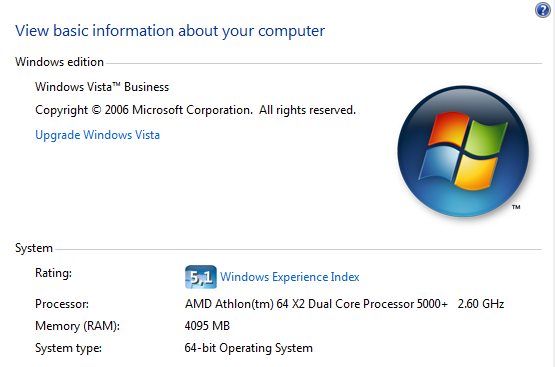Click the 5.1 rating score badge
The width and height of the screenshot is (555, 367).
(x=201, y=277)
